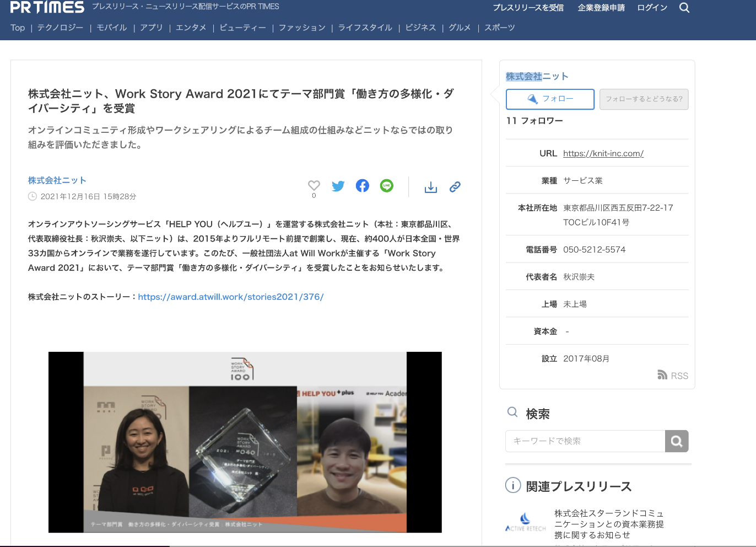Click the 設立 2017年08月 value

click(586, 358)
